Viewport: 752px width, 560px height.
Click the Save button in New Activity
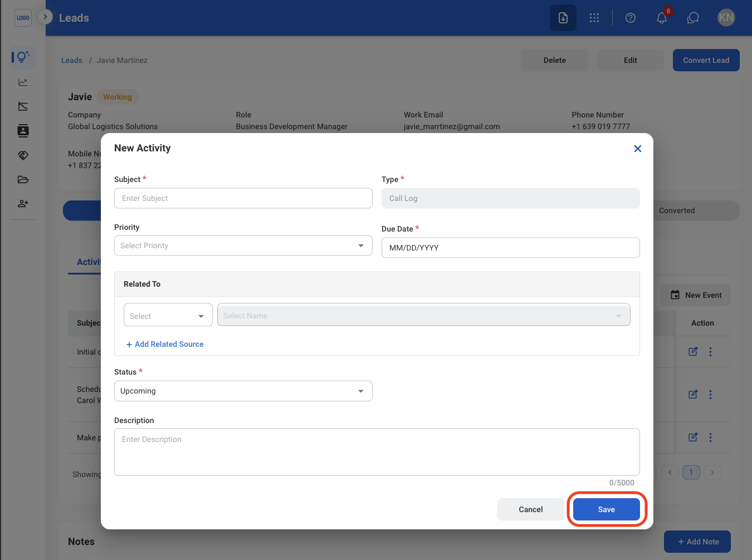click(x=606, y=509)
